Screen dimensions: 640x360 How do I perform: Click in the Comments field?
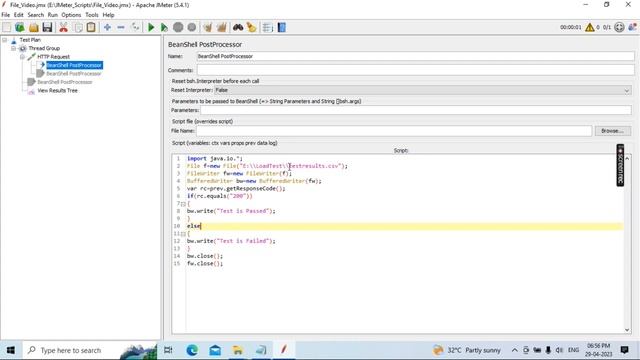coord(416,70)
